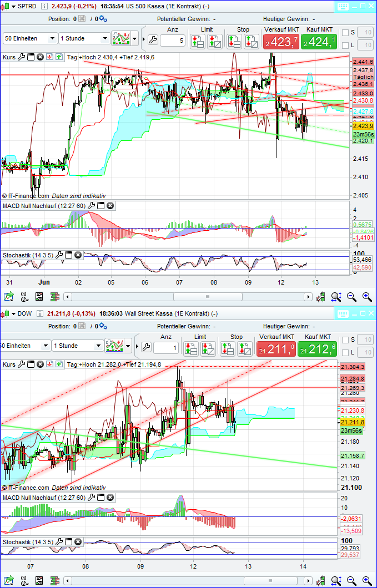Viewport: 377px width, 588px height.
Task: Enable L checkbox in DOW window
Action: (x=345, y=353)
